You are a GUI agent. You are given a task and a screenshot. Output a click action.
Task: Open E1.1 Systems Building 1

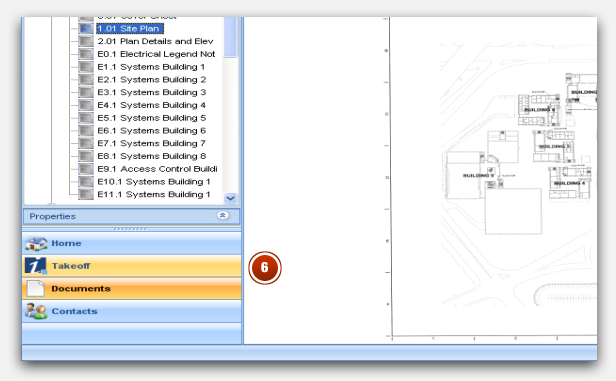[151, 67]
